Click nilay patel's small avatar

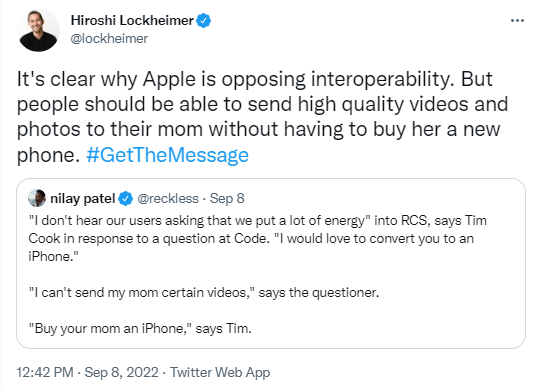(37, 198)
